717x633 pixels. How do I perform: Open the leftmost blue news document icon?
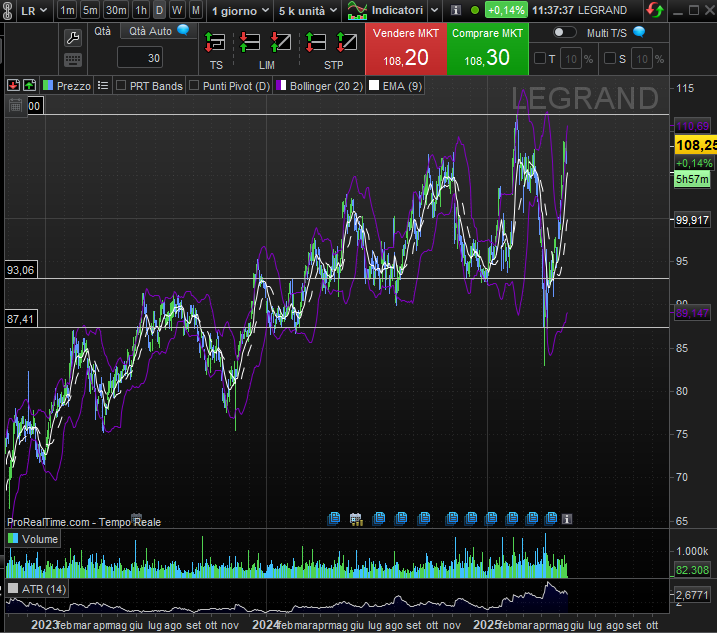pos(334,518)
